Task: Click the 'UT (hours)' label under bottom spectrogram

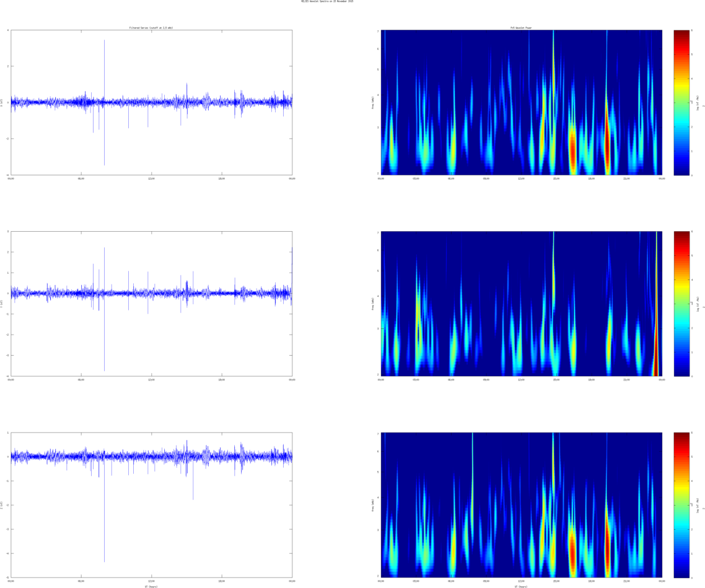Action: tap(521, 586)
